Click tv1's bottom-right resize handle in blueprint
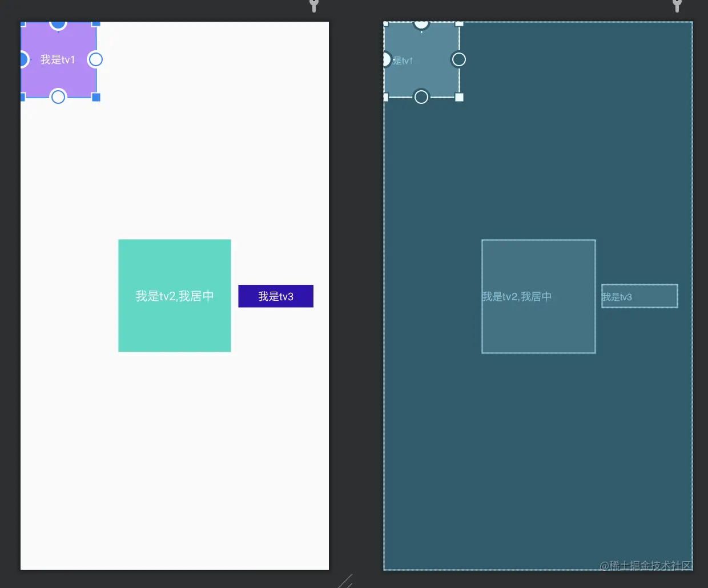This screenshot has width=708, height=588. pos(460,97)
